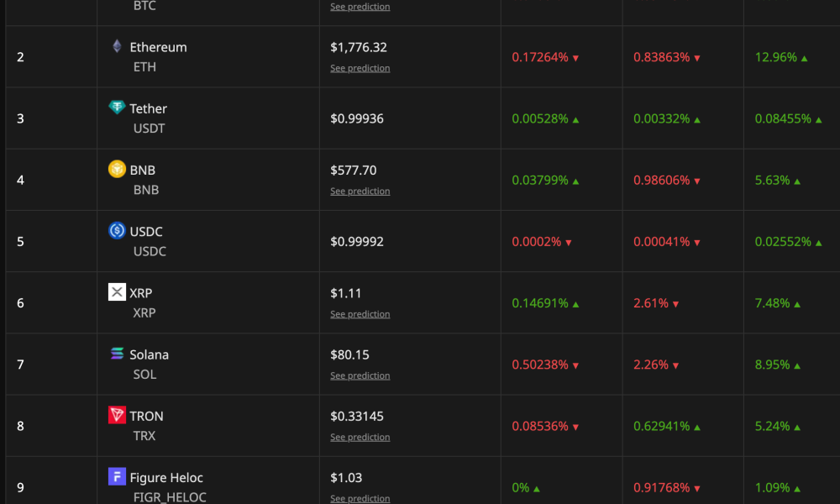Click Figure Heloc change value 1.09%
The height and width of the screenshot is (504, 840).
click(772, 488)
